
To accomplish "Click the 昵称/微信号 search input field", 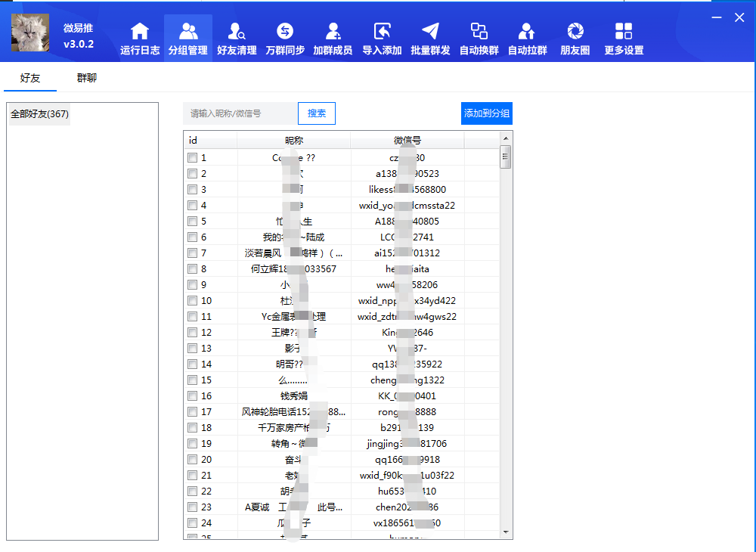I will click(x=240, y=113).
